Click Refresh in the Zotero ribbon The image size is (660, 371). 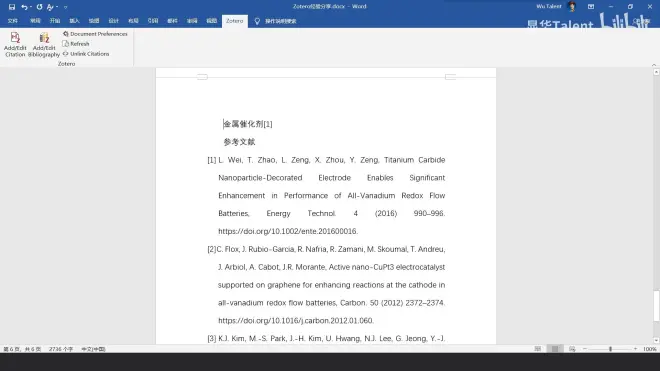(76, 44)
